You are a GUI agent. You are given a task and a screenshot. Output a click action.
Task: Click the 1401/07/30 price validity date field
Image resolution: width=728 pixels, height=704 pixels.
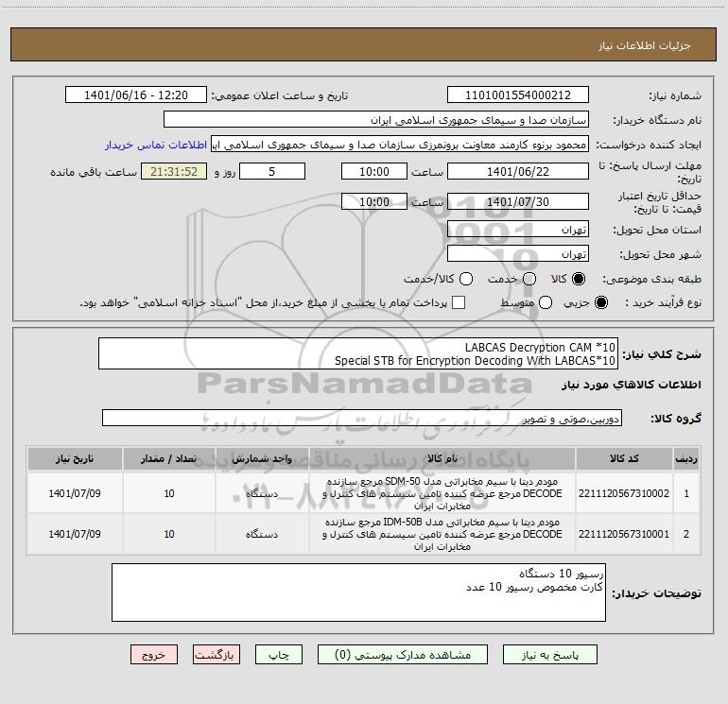(518, 202)
